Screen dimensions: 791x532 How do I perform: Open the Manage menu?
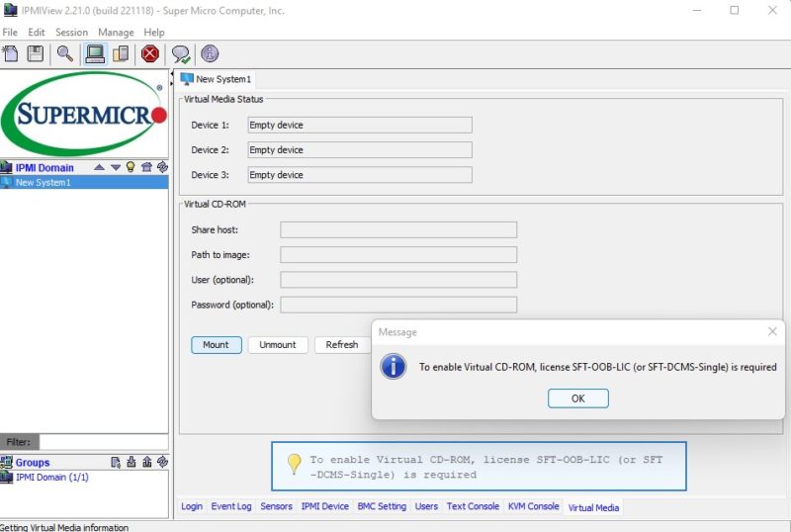pos(116,32)
